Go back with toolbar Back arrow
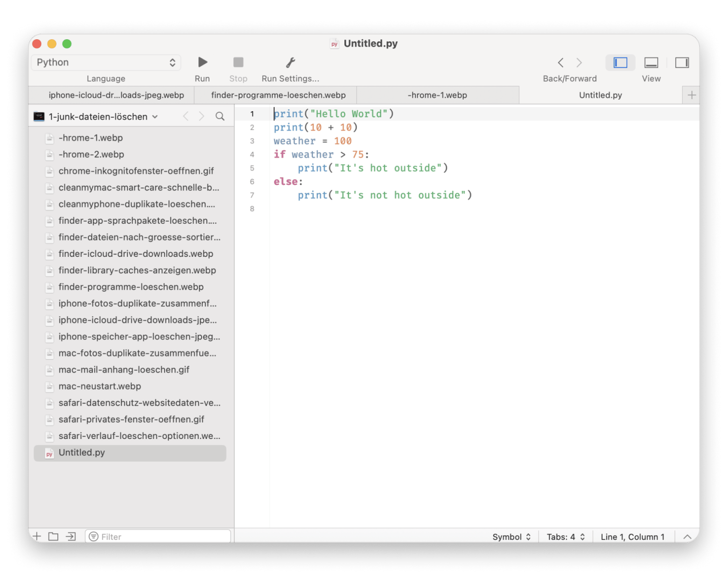This screenshot has width=728, height=580. coord(560,63)
